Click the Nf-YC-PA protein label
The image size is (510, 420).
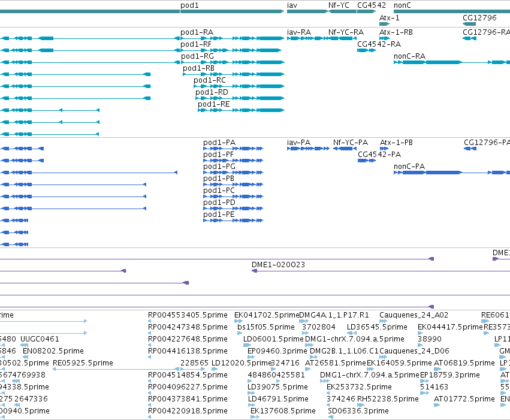[x=351, y=143]
